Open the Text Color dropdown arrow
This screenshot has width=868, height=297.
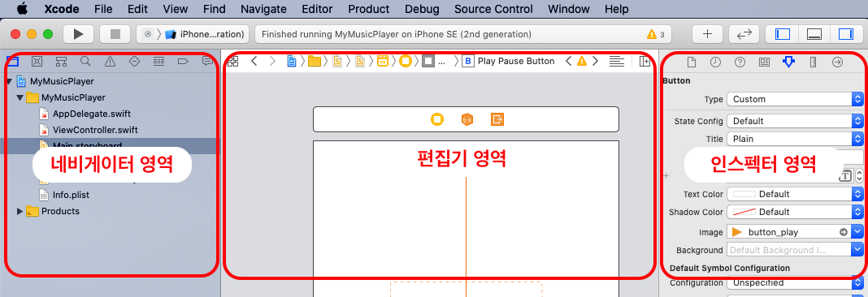[x=857, y=194]
